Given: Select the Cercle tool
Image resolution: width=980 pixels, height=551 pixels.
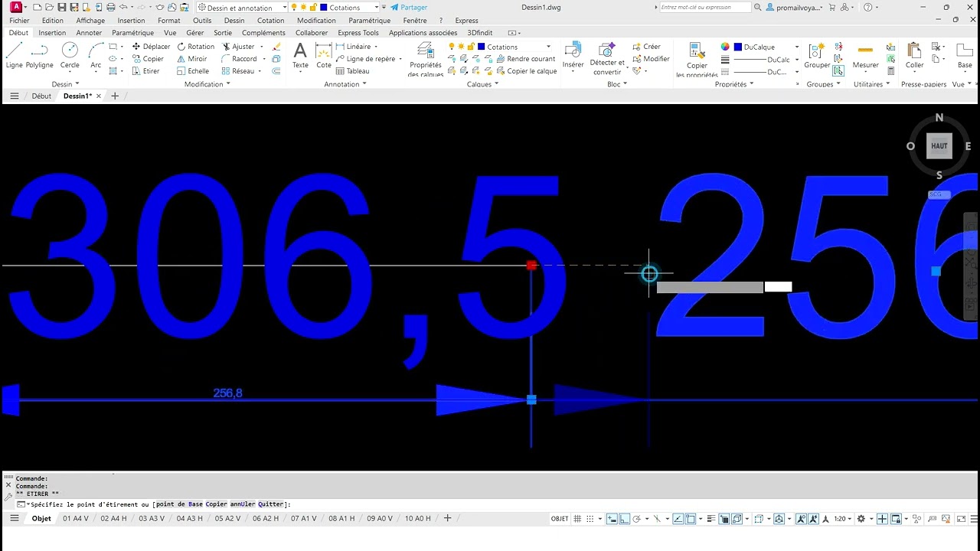Looking at the screenshot, I should (x=70, y=55).
